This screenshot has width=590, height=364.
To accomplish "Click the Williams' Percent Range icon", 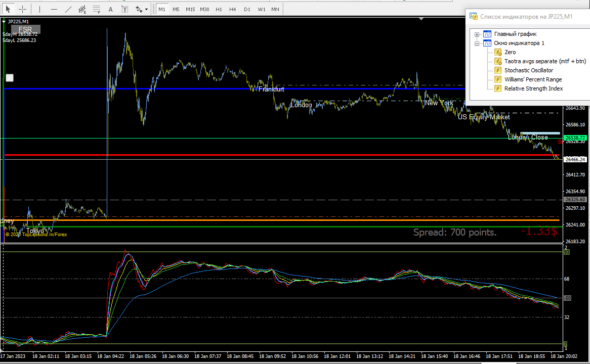I will coord(498,79).
